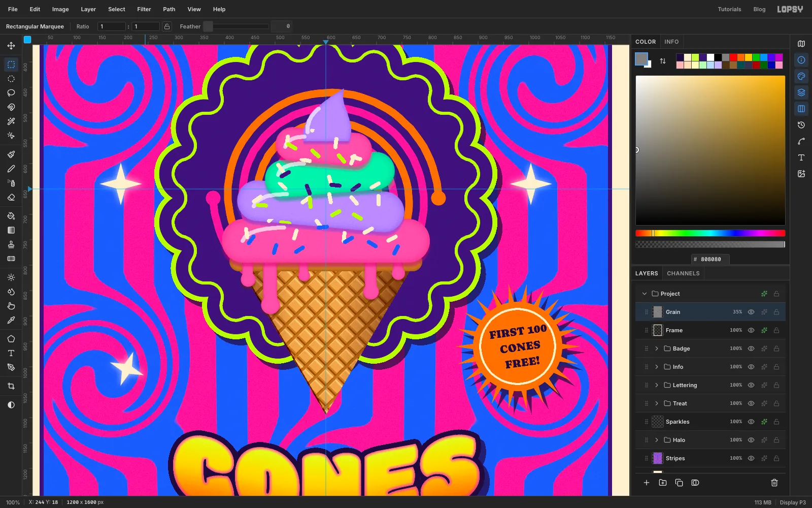Select the Eyedropper tool
The image size is (812, 508).
click(x=11, y=320)
